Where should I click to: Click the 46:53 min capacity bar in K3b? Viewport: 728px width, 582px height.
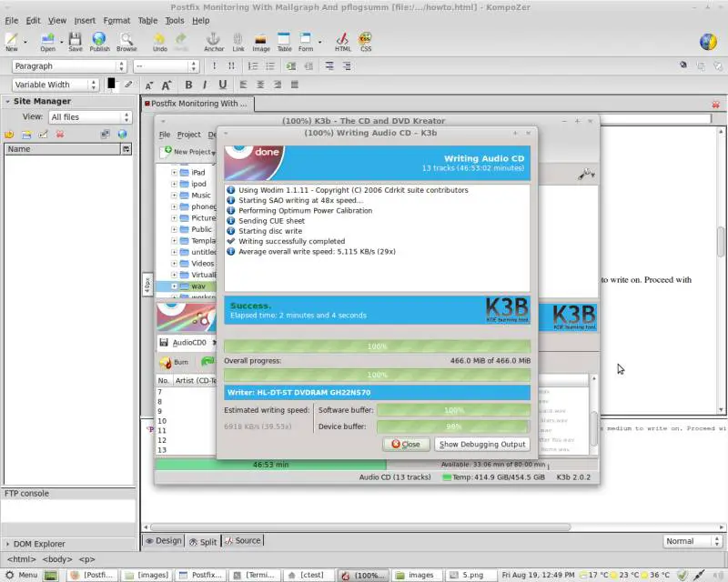pos(270,465)
